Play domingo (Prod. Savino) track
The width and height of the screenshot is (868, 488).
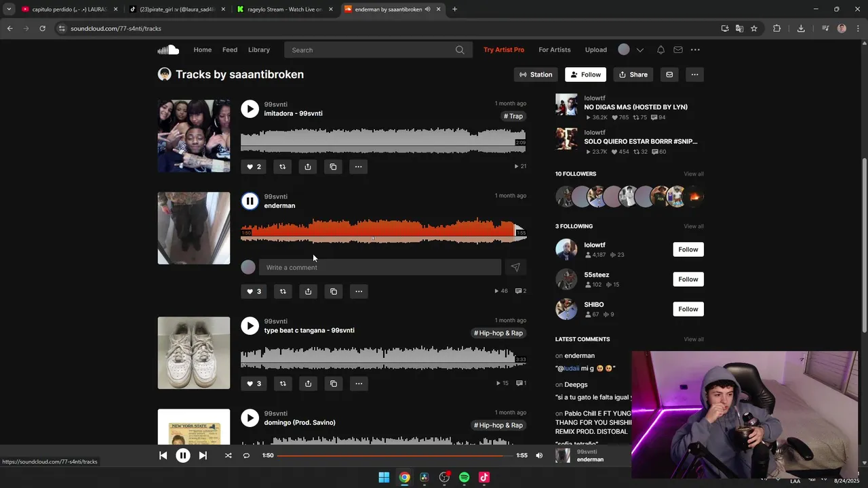(x=250, y=418)
